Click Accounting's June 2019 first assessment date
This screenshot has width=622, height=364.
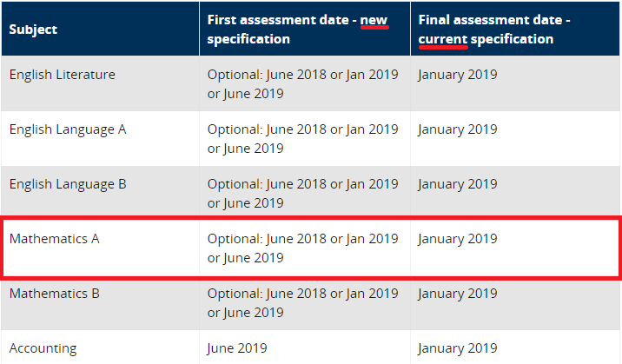click(237, 348)
